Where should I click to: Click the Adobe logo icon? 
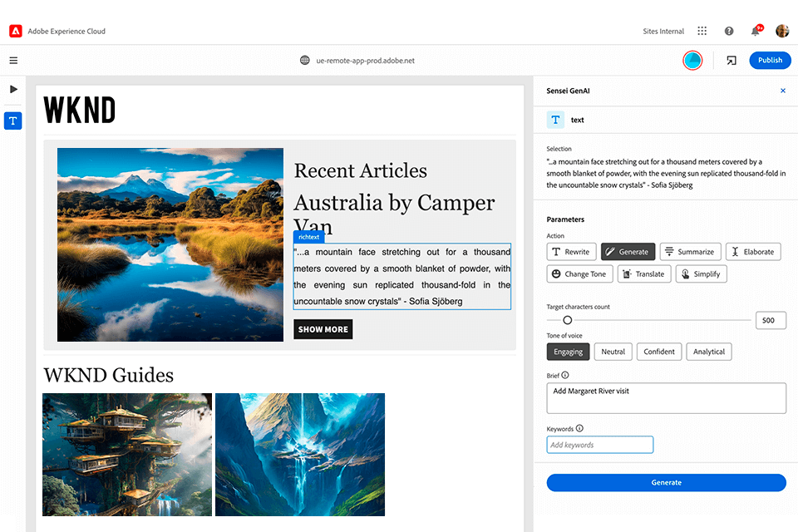(16, 31)
